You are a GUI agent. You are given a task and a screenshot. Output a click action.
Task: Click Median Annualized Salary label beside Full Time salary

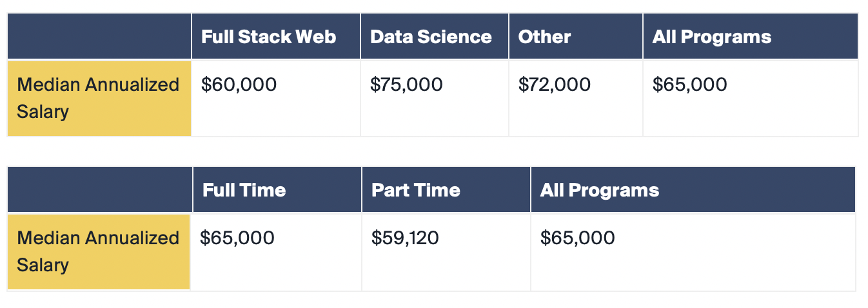click(x=99, y=252)
